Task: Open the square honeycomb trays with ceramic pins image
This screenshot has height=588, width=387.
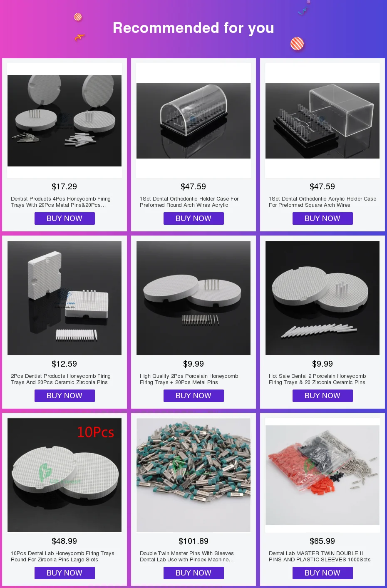Action: [x=64, y=298]
